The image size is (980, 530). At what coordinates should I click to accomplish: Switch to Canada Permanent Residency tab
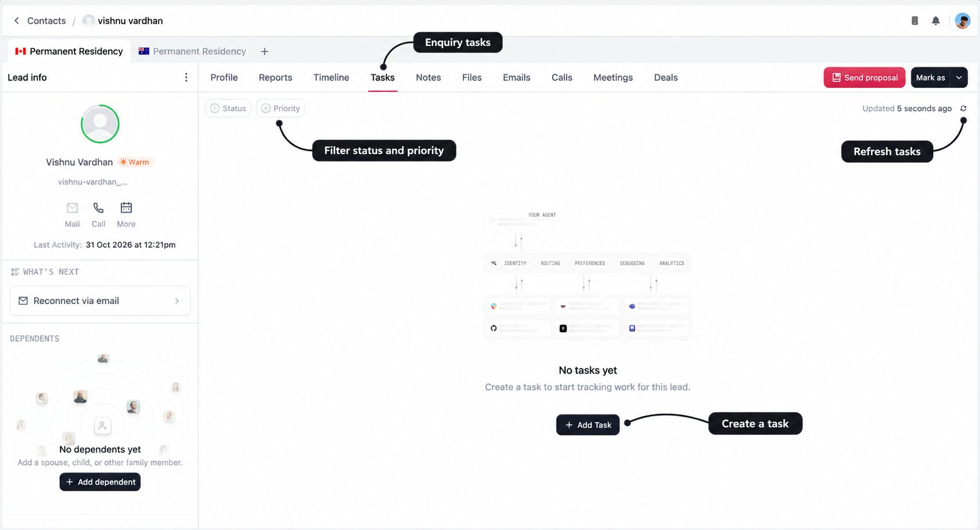pyautogui.click(x=69, y=51)
